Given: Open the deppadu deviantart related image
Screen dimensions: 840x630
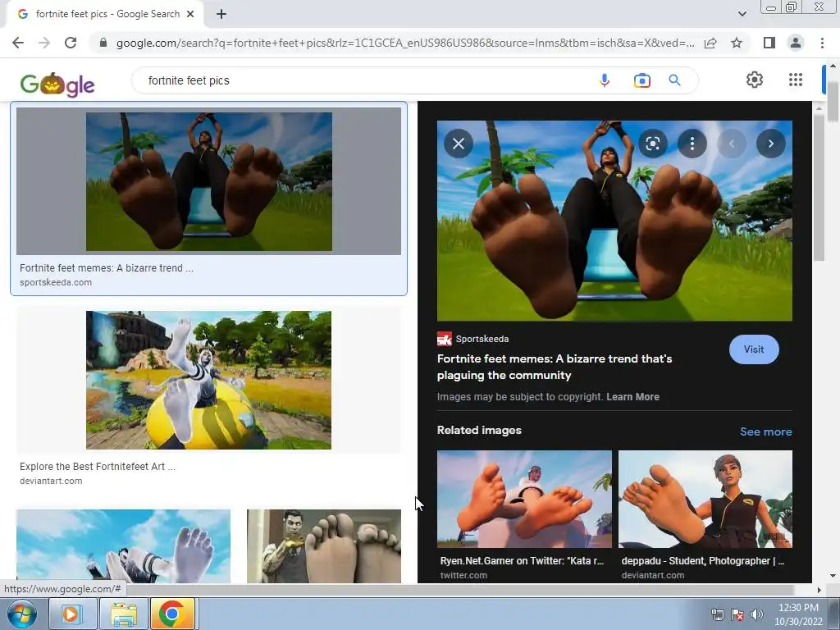Looking at the screenshot, I should coord(705,500).
